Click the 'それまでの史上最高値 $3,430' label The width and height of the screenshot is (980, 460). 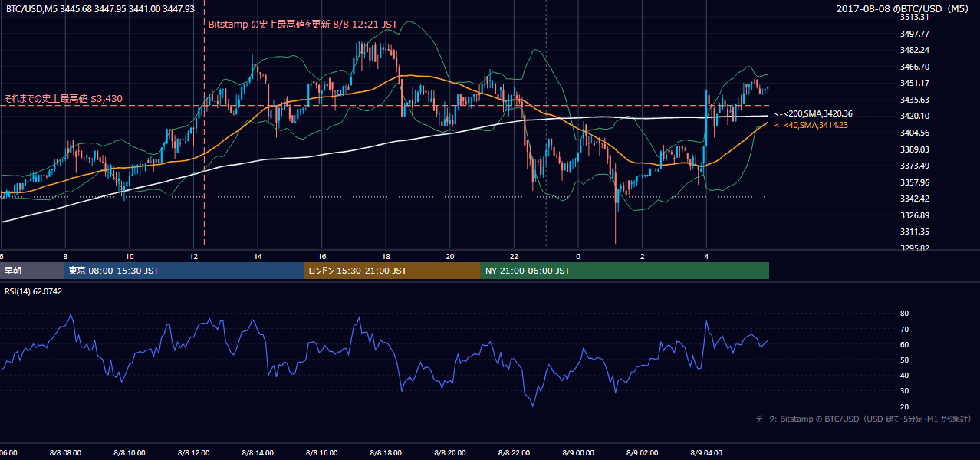(x=64, y=98)
